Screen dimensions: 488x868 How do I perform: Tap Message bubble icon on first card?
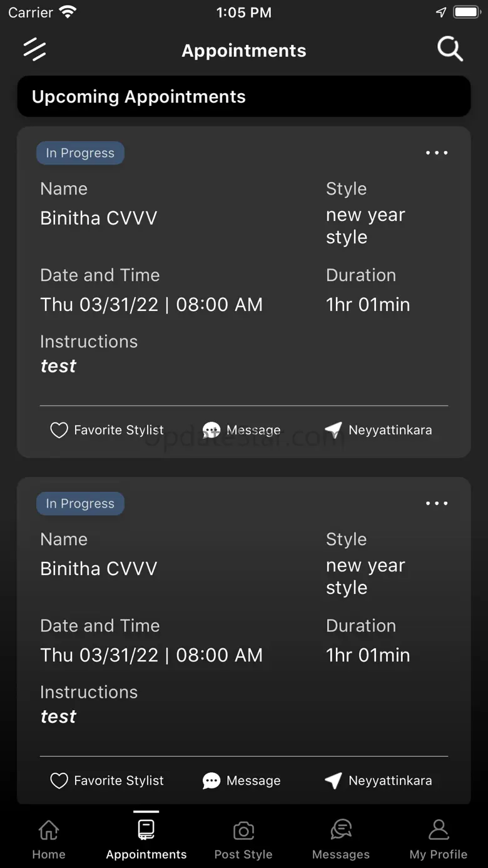[211, 430]
